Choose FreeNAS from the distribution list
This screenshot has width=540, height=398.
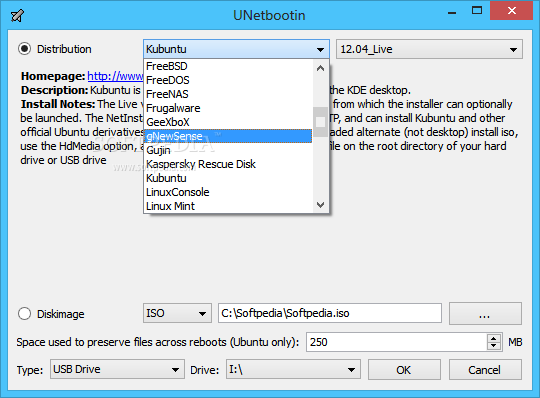pos(228,94)
